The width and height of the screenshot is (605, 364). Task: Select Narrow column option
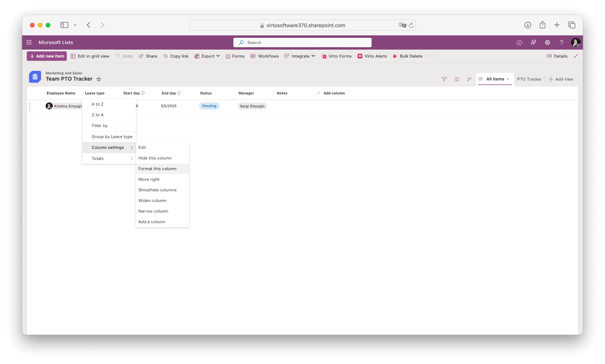[162, 211]
